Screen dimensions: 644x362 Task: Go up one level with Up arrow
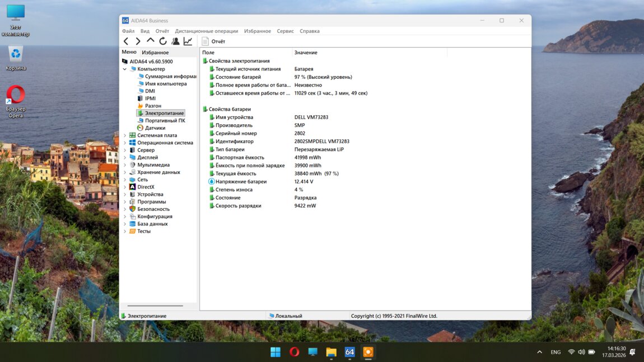[x=150, y=41]
